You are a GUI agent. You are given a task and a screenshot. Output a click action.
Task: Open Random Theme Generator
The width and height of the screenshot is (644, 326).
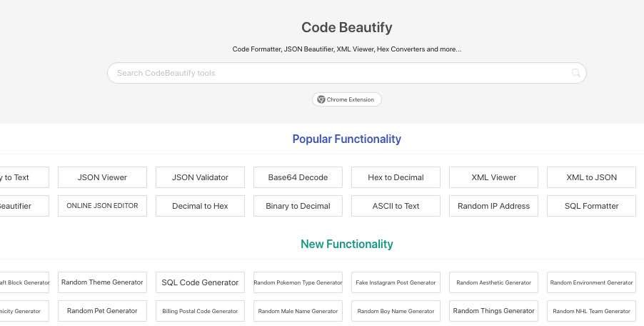(102, 282)
